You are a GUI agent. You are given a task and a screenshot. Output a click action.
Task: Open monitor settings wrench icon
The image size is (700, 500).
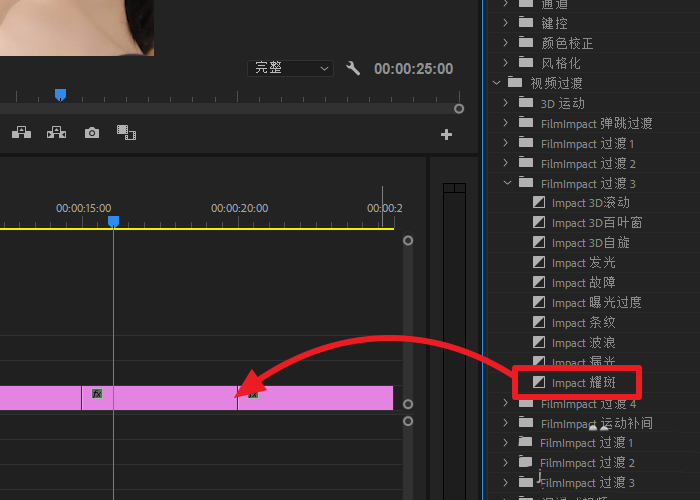[x=353, y=68]
